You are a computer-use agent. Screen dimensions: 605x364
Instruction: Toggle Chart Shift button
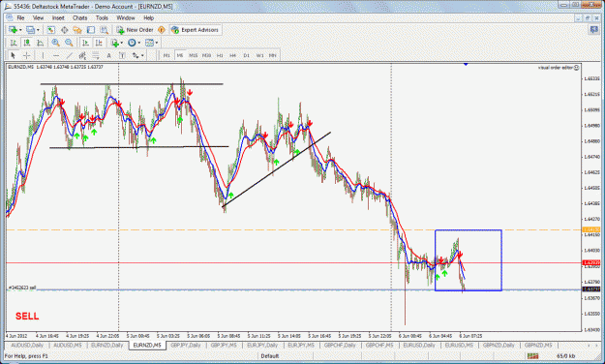99,43
